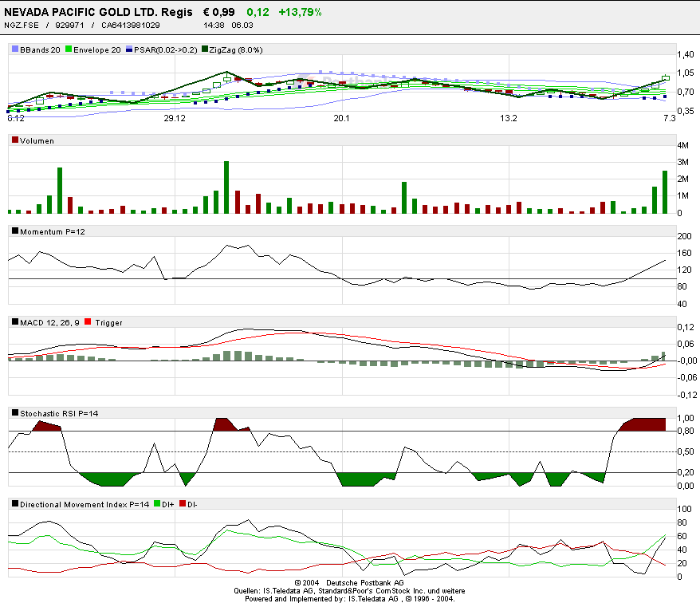Select the MACD 12, 26, 9 label
Screen dimensions: 700x603
pos(48,322)
